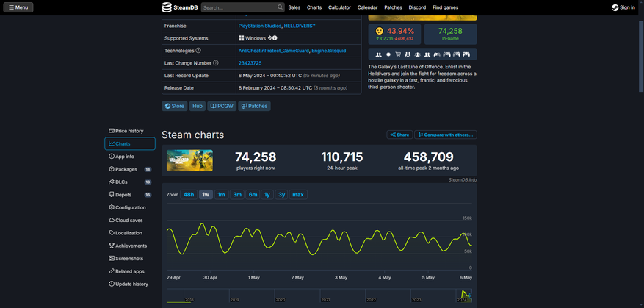
Task: Set chart zoom to 1w
Action: click(206, 195)
